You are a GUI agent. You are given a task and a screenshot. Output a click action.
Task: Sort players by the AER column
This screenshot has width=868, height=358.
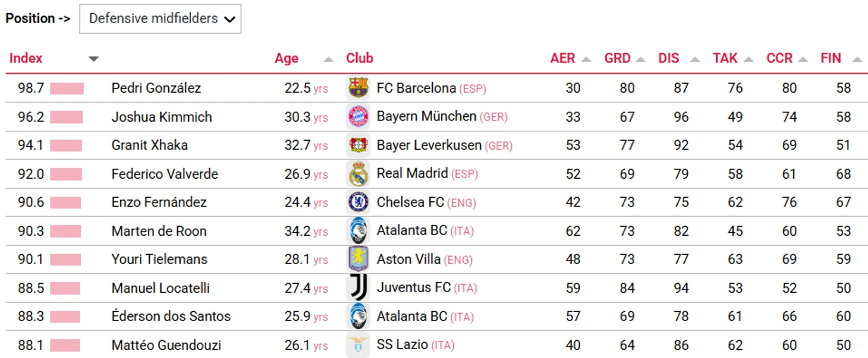(x=570, y=58)
